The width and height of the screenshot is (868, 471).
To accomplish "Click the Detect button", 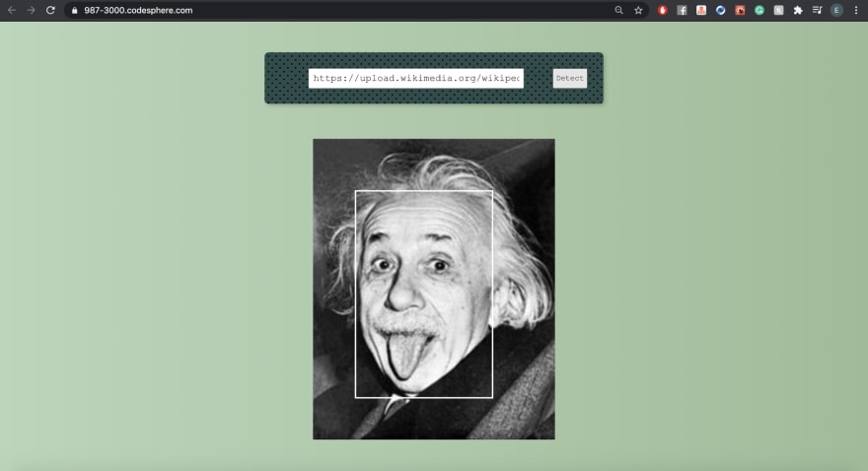I will point(570,78).
